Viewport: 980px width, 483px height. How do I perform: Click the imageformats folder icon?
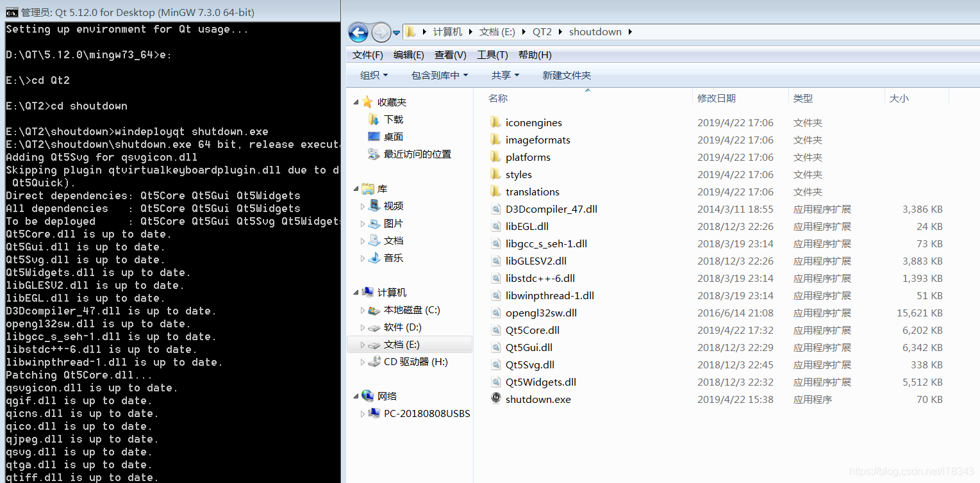pyautogui.click(x=495, y=140)
